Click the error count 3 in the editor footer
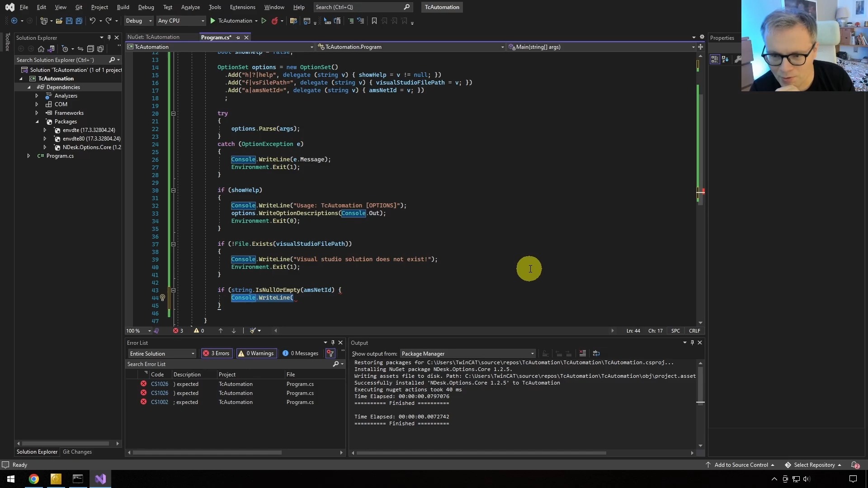The image size is (868, 488). 178,331
